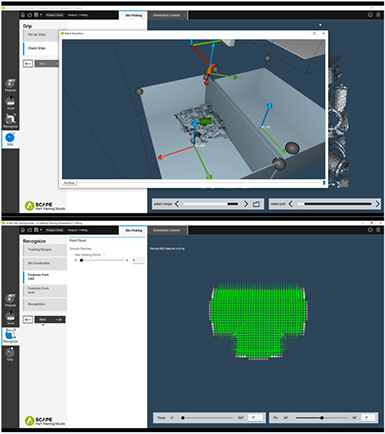Viewport: 385px width, 434px height.
Task: Click the open folder icon in Recognize window toolbar
Action: 30,230
